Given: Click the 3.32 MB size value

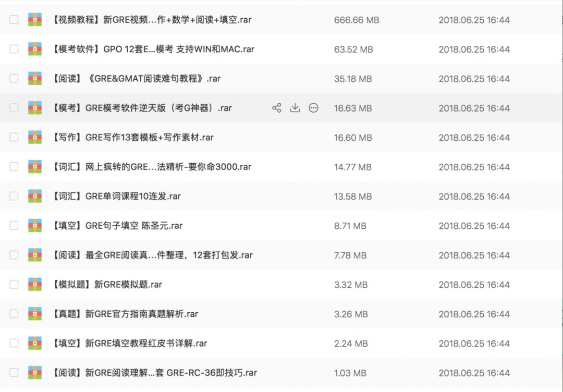Looking at the screenshot, I should pyautogui.click(x=351, y=285).
